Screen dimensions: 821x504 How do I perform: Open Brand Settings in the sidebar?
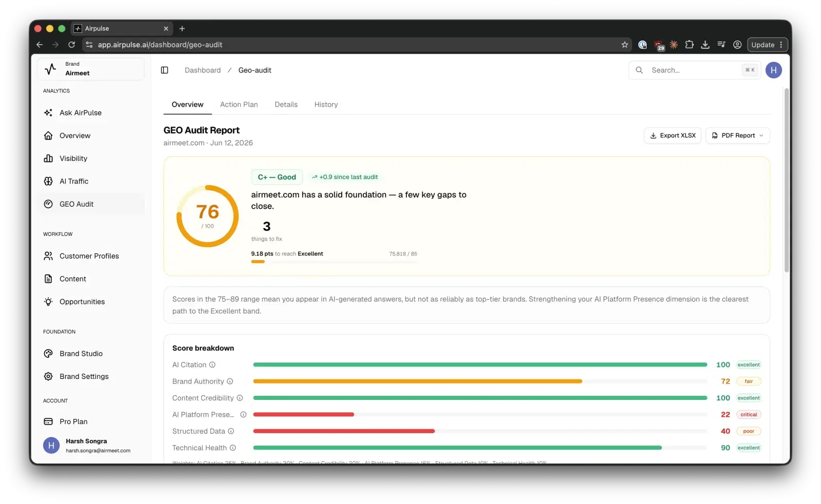(91, 376)
